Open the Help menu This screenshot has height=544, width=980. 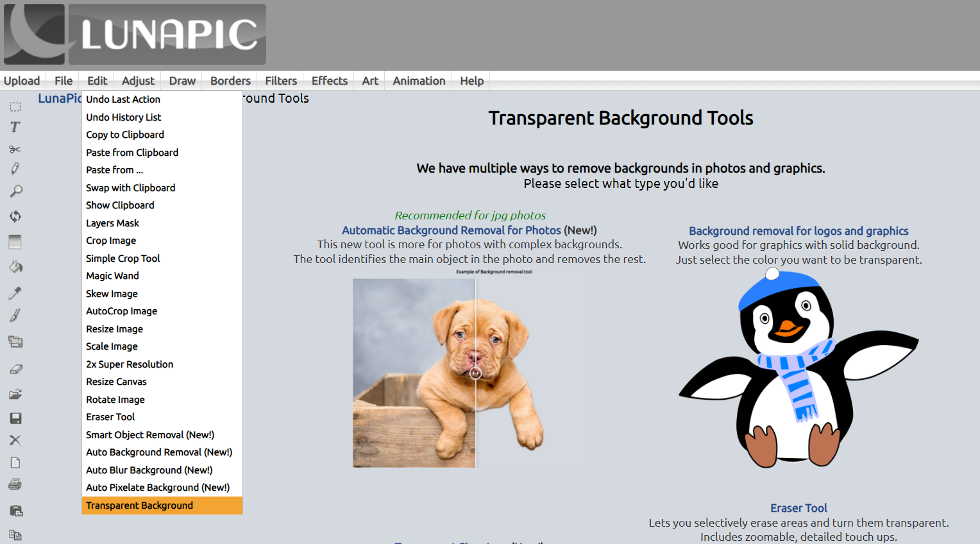471,81
